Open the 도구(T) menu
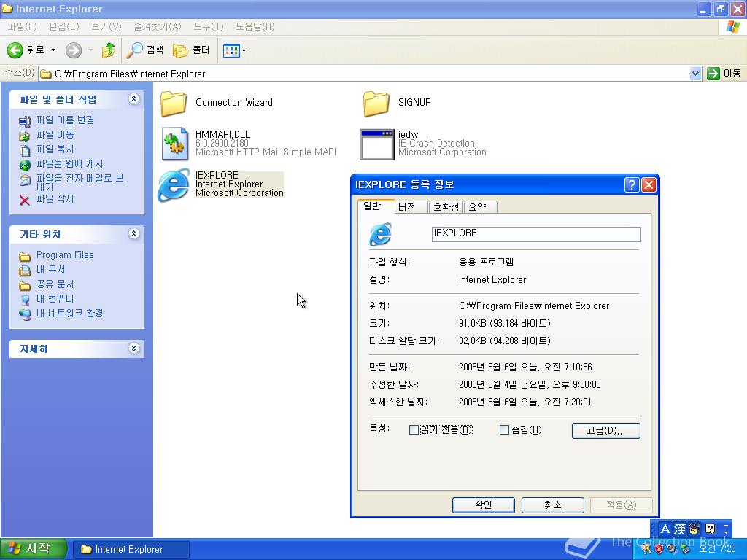The image size is (747, 560). 208,27
